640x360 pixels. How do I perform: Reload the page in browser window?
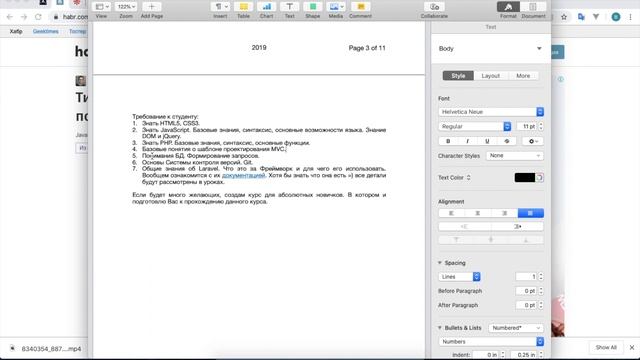coord(38,17)
